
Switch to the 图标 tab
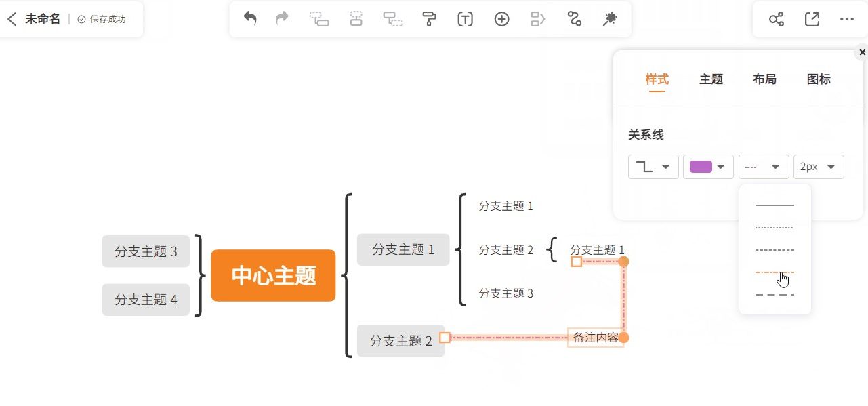pos(819,79)
